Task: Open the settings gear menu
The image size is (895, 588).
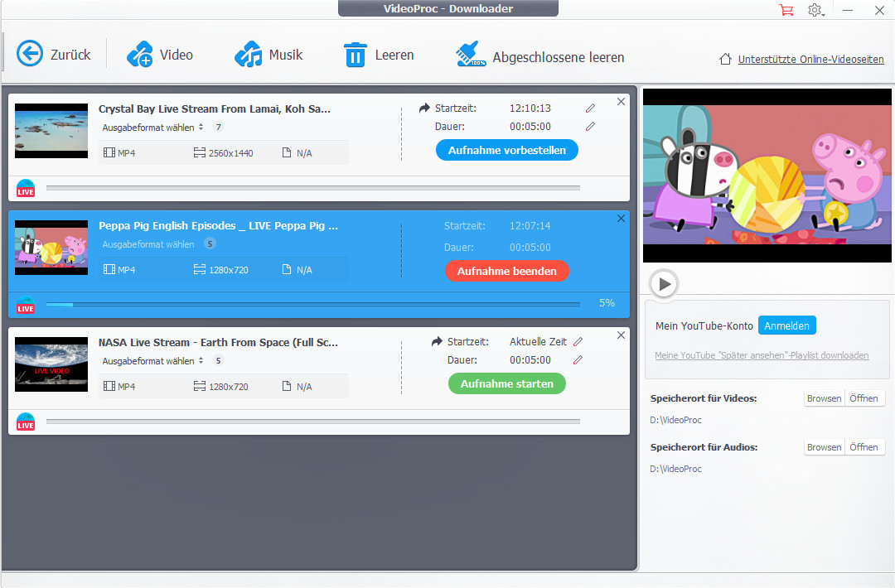Action: coord(815,10)
